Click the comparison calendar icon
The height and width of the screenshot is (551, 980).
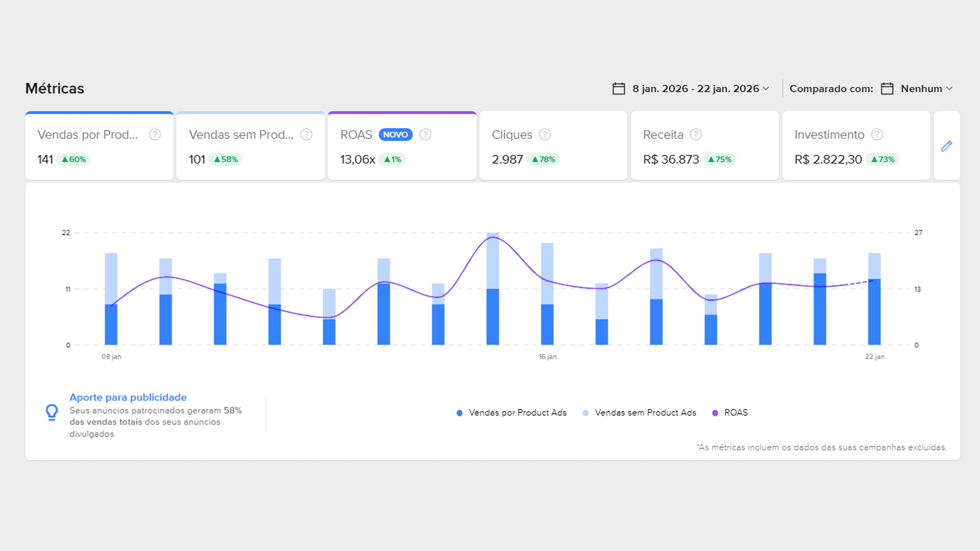coord(887,89)
